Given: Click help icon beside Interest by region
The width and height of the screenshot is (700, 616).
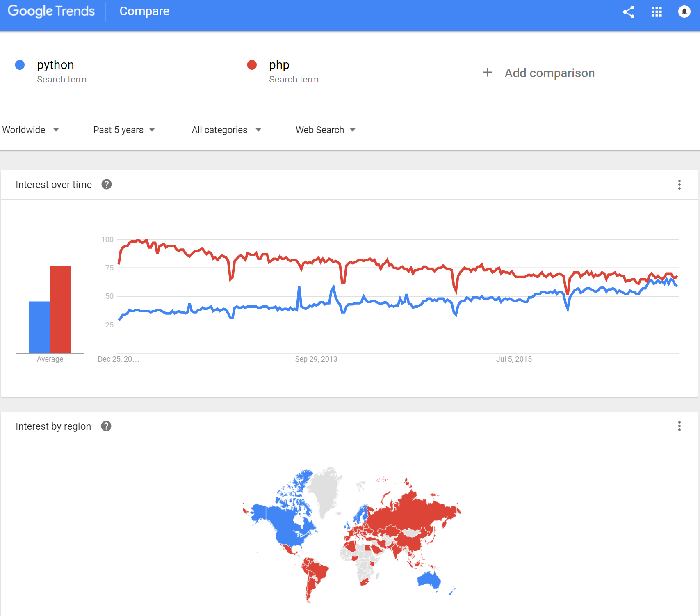Looking at the screenshot, I should [x=106, y=426].
